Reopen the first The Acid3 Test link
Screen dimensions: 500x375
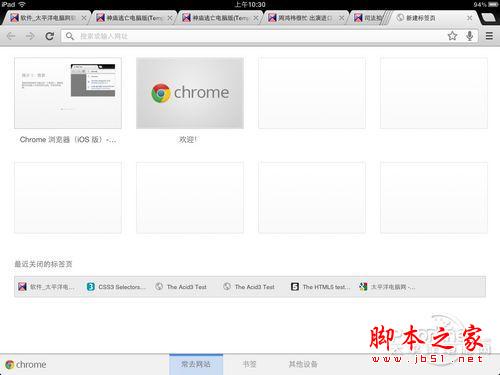[x=181, y=287]
